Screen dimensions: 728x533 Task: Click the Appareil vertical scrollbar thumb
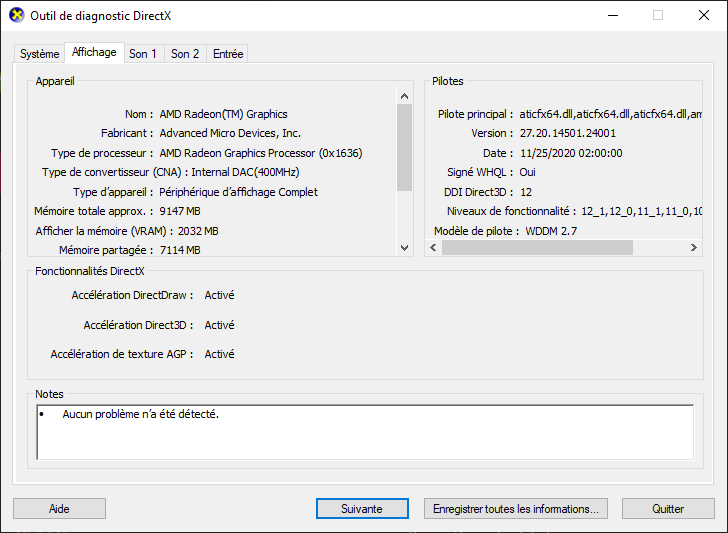click(x=404, y=147)
